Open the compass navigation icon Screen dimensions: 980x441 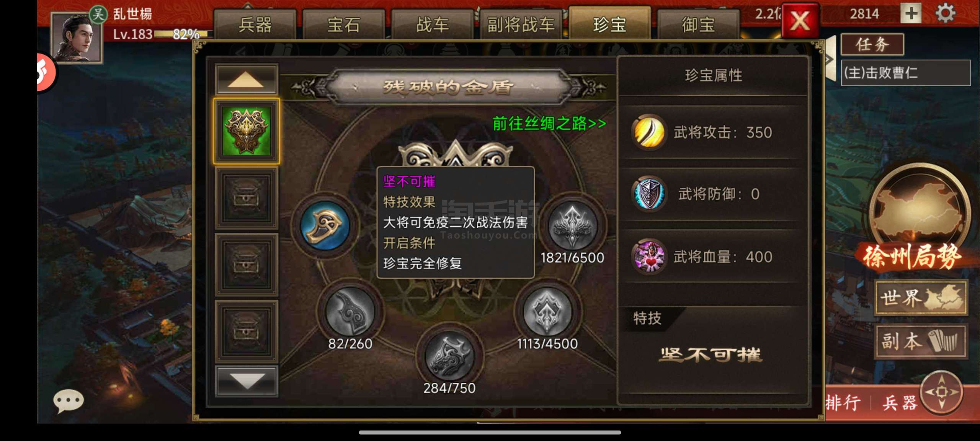[941, 392]
